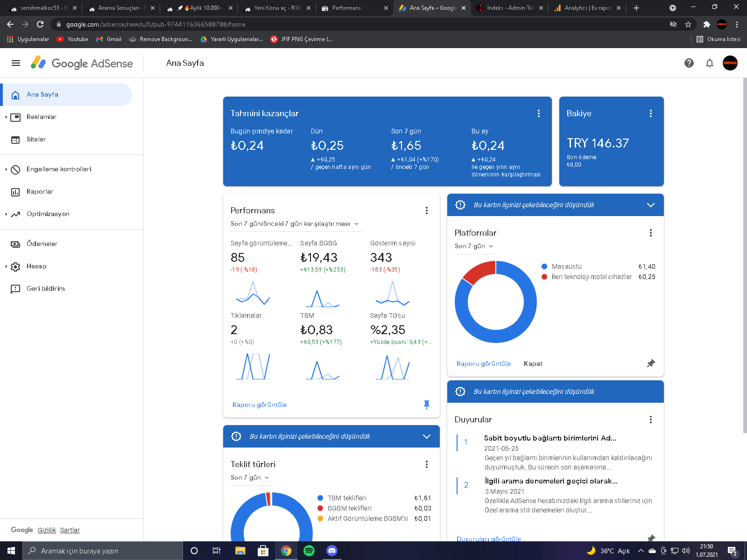Click Kapat on the Platformlar card
Viewport: 747px width, 560px height.
click(x=533, y=364)
